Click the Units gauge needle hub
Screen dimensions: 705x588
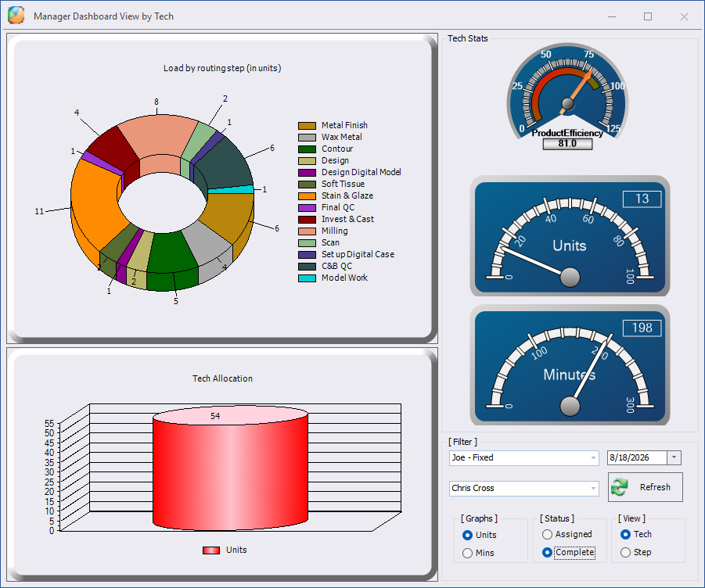tap(570, 277)
